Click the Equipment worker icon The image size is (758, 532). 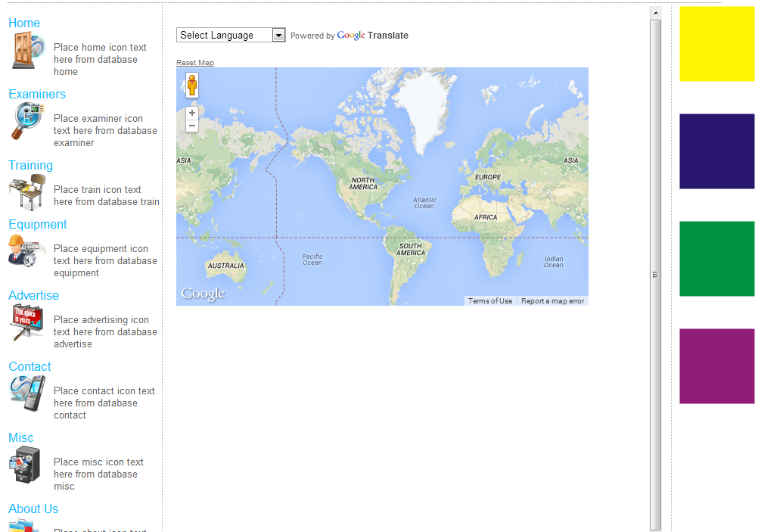[x=26, y=251]
